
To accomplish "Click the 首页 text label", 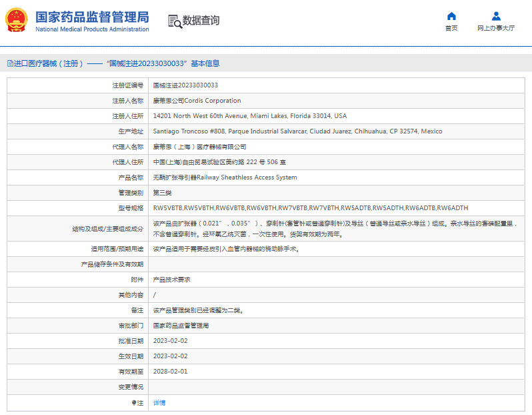I will pos(451,28).
